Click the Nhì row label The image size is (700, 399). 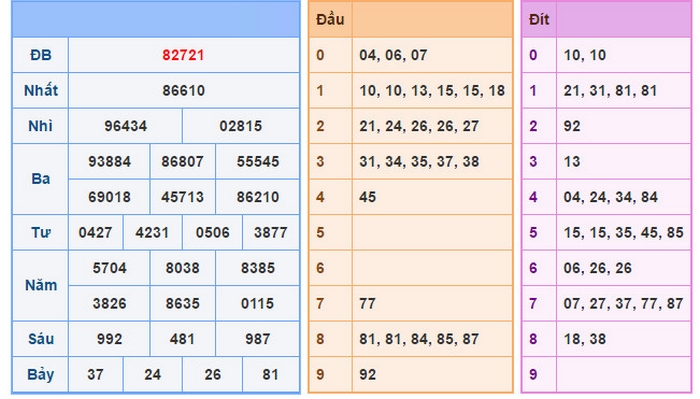point(40,126)
